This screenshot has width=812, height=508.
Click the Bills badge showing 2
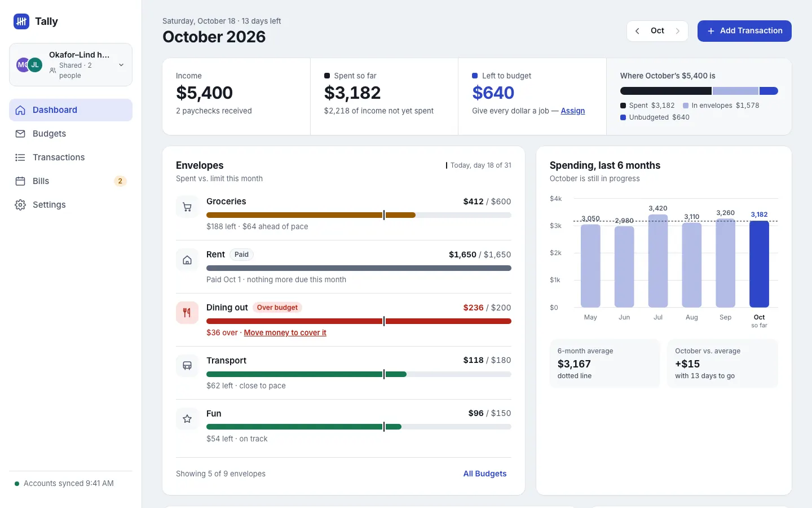(x=120, y=181)
